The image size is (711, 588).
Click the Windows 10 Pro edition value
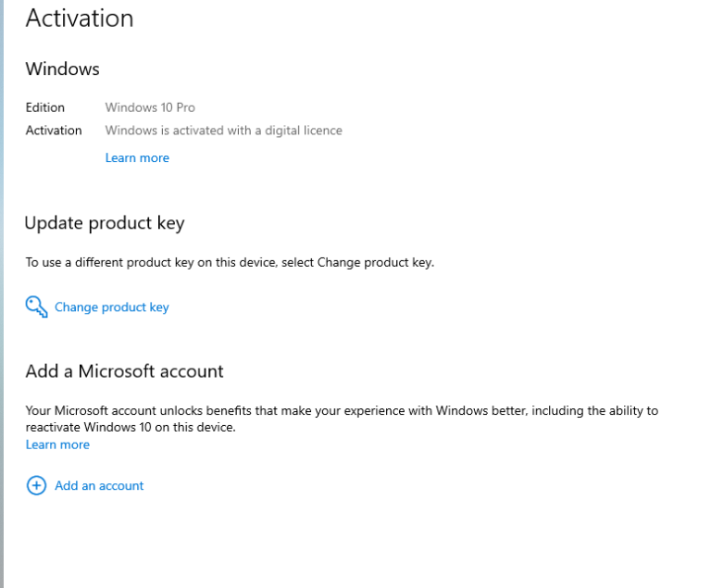coord(150,107)
